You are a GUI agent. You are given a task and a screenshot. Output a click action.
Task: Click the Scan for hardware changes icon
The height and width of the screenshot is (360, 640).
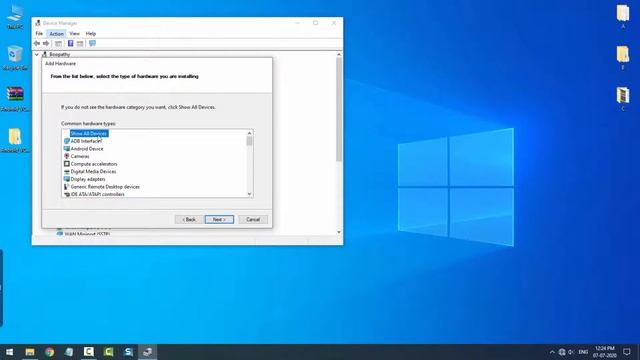(92, 43)
